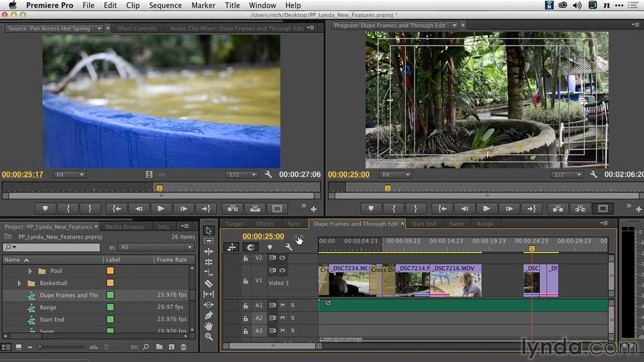This screenshot has width=644, height=362.
Task: Select the Slide tool
Action: pos(209,304)
